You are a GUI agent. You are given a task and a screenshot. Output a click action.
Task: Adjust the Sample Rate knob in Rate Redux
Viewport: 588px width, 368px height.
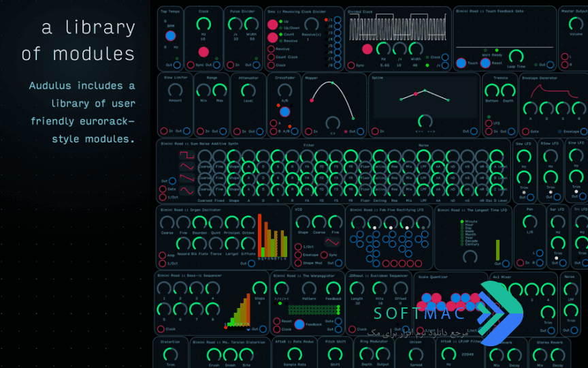[295, 354]
